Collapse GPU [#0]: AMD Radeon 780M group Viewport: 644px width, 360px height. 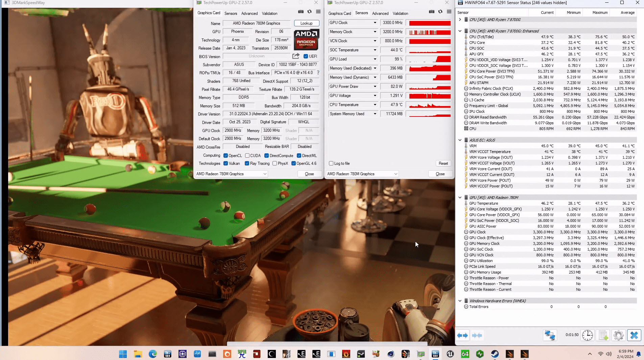tap(460, 198)
